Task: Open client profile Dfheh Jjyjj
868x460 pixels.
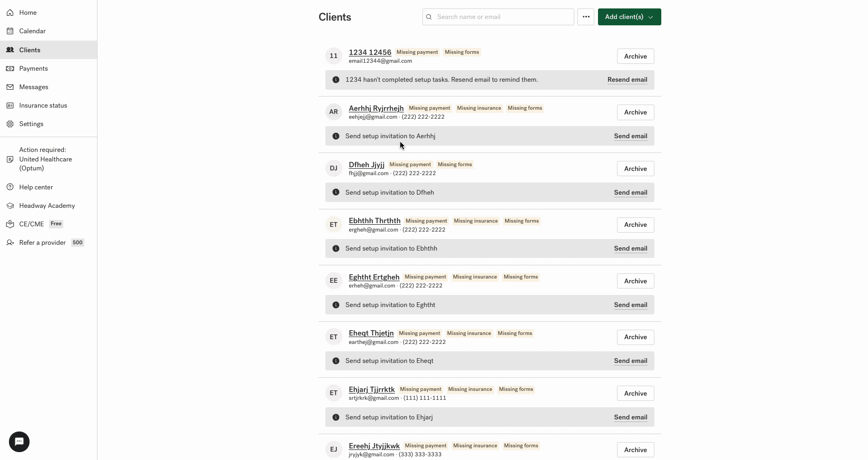Action: [x=367, y=165]
